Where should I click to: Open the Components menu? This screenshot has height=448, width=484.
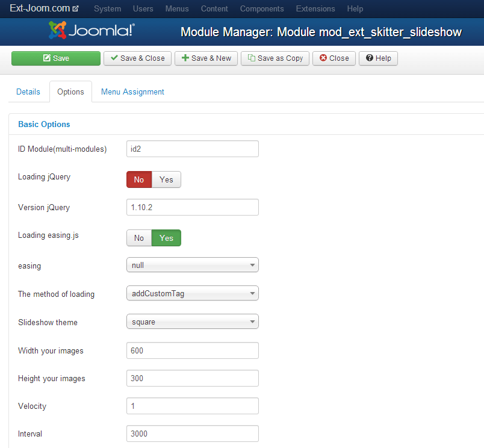[x=262, y=8]
